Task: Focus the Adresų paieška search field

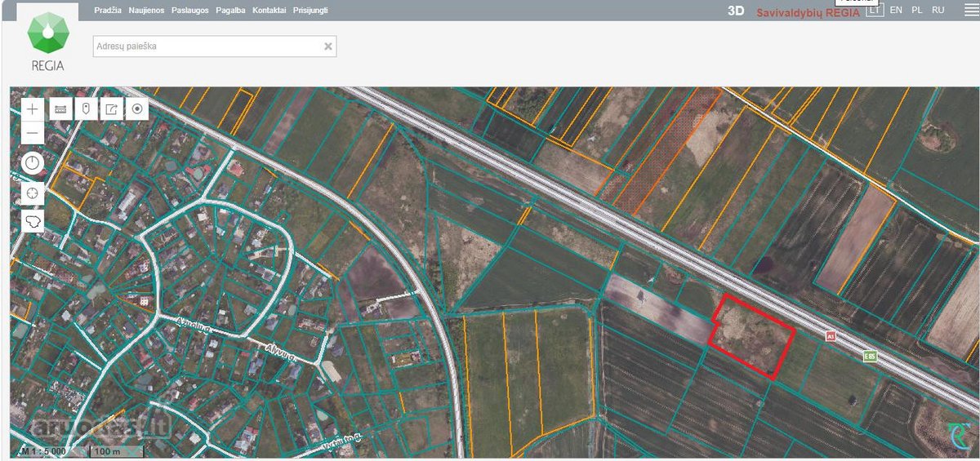Action: coord(214,47)
